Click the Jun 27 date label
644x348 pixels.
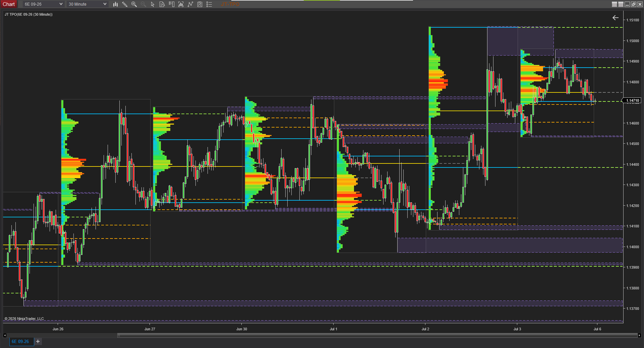tap(150, 329)
